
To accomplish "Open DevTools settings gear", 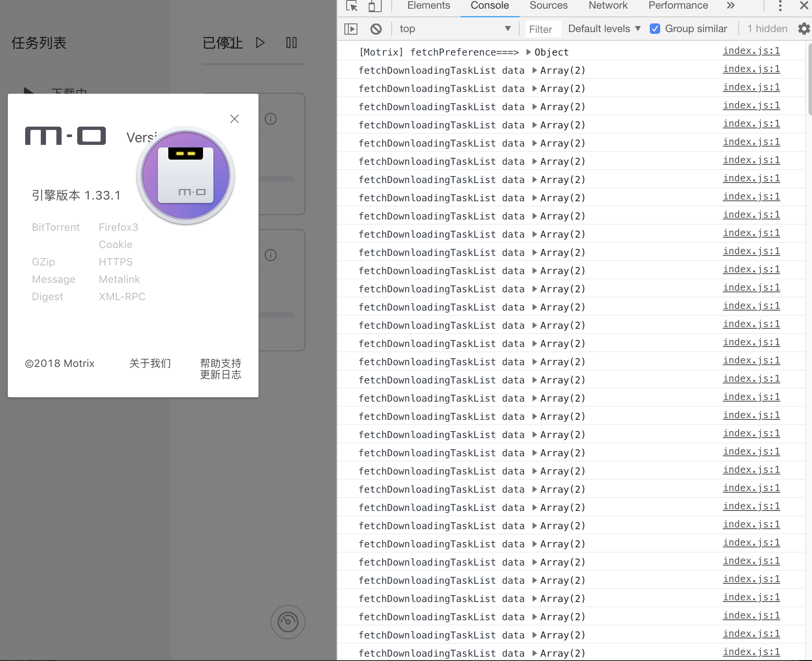I will (x=803, y=29).
